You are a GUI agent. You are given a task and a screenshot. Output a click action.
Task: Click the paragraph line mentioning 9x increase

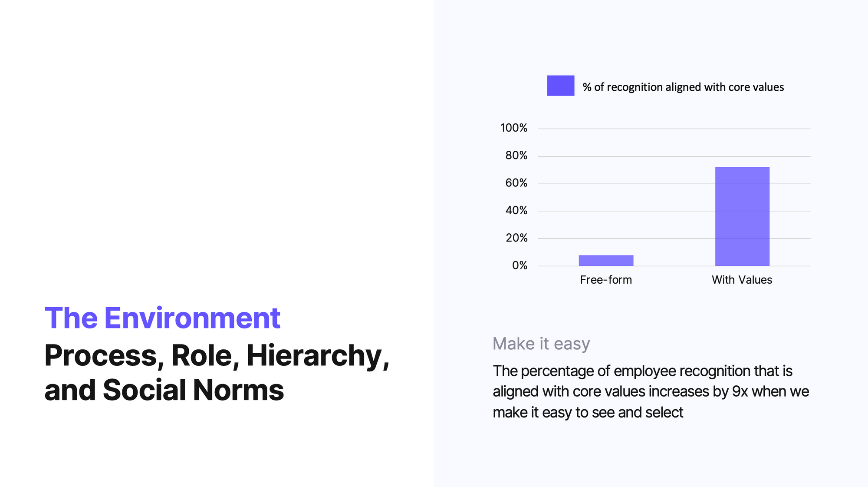pos(651,391)
